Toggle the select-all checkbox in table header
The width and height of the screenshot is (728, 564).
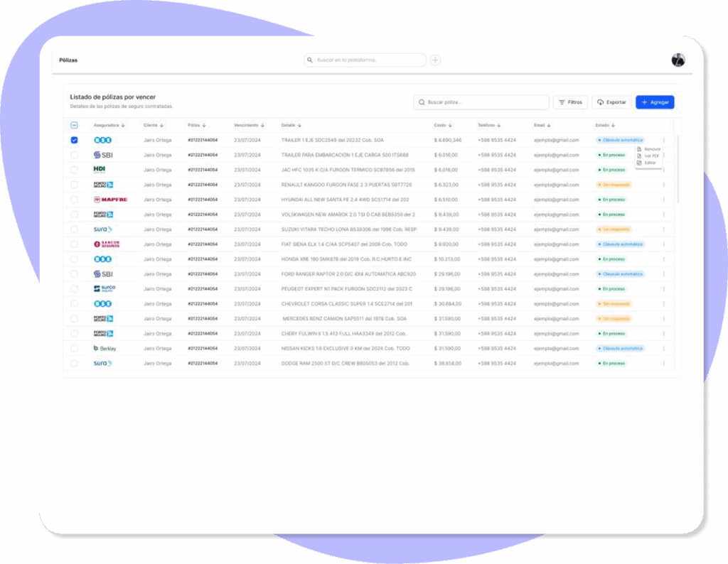[75, 125]
